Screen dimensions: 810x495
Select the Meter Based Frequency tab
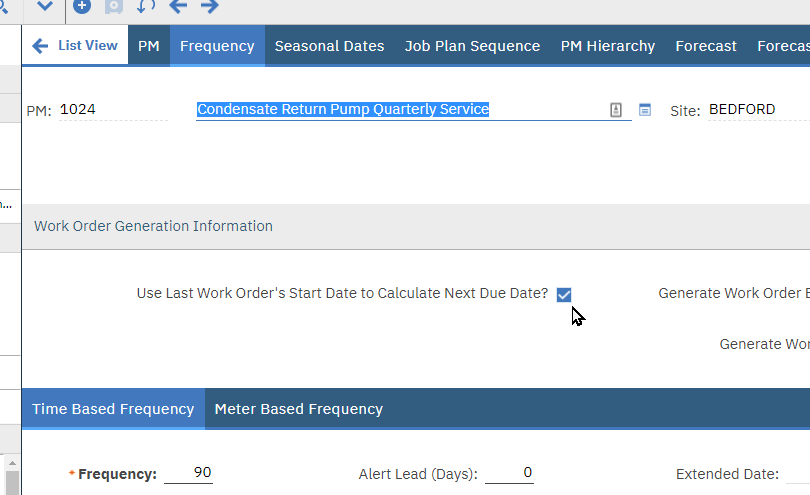coord(299,409)
